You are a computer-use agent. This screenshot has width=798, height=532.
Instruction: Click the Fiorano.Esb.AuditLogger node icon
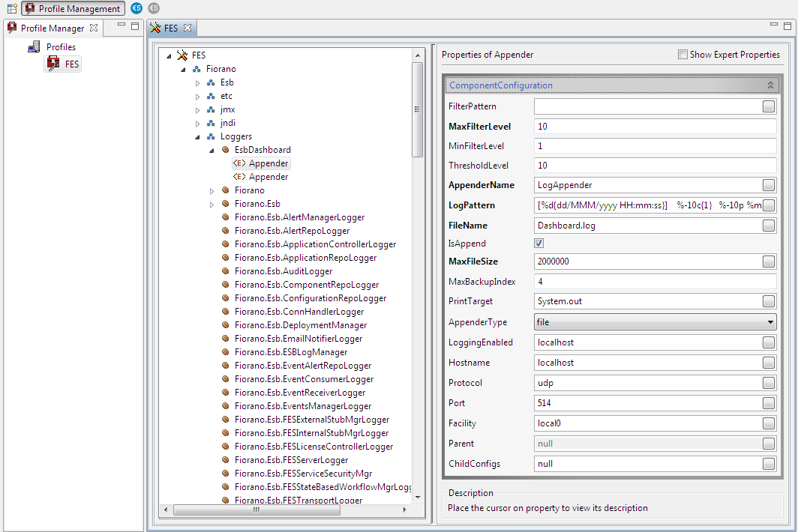pos(226,271)
